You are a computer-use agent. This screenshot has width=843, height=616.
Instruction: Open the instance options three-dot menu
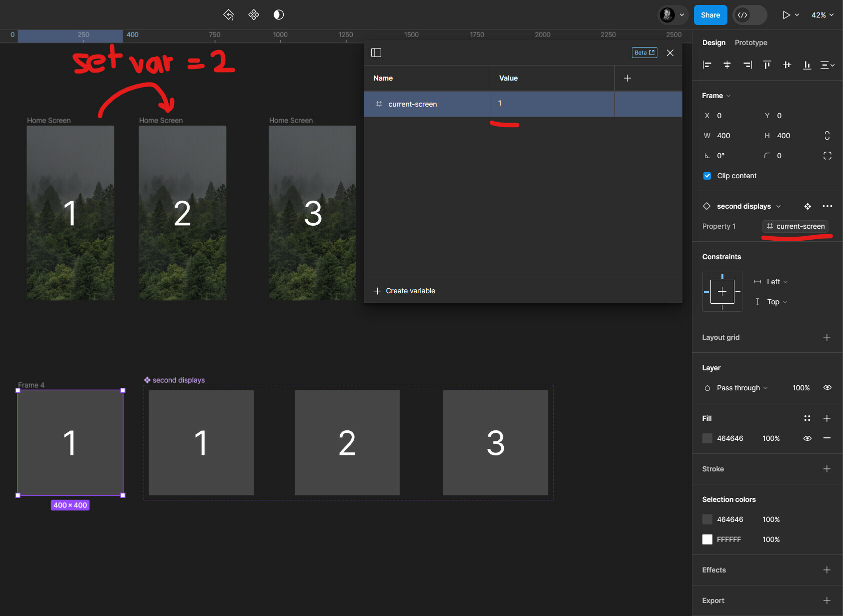[827, 206]
